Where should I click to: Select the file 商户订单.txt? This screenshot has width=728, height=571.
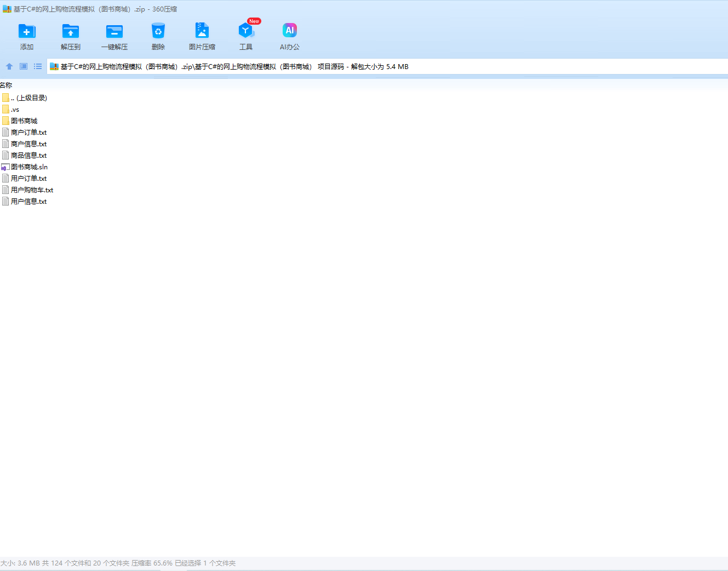tap(25, 132)
